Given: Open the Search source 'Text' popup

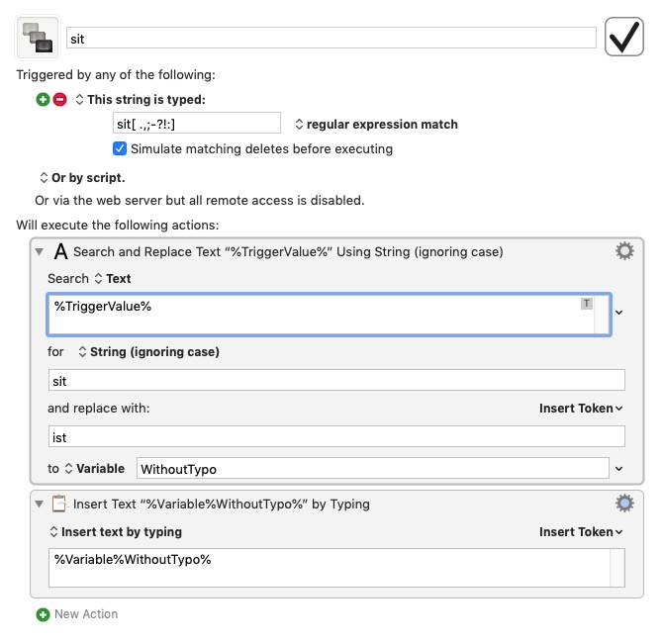Looking at the screenshot, I should 113,279.
